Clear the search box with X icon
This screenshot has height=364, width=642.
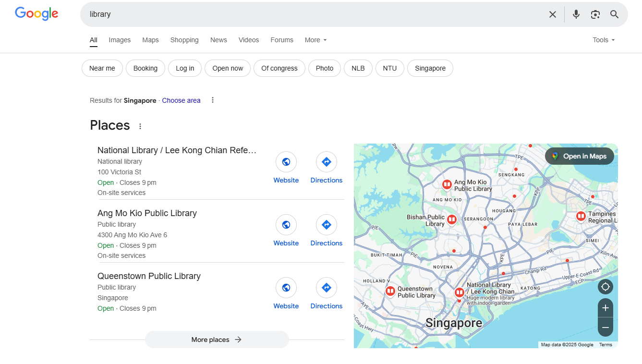coord(553,14)
